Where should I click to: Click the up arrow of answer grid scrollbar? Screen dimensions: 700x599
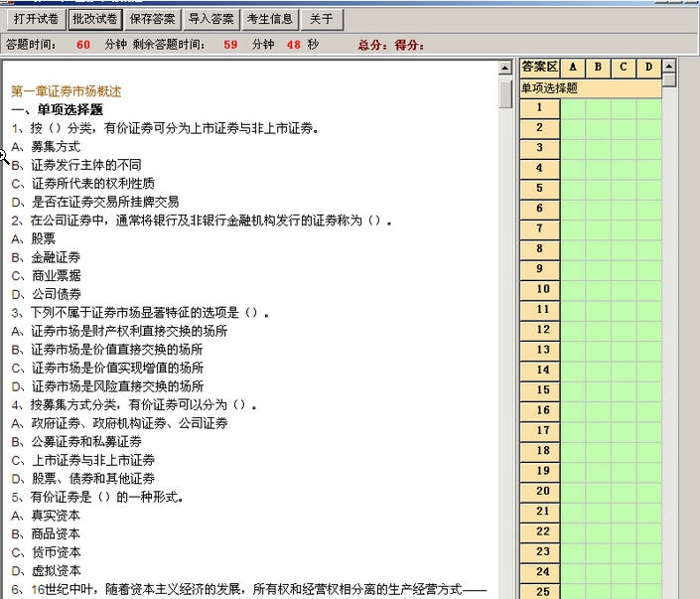tap(670, 66)
